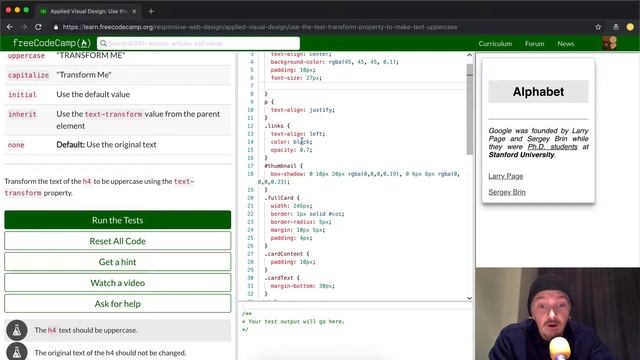Click Ask for help button

[x=118, y=303]
